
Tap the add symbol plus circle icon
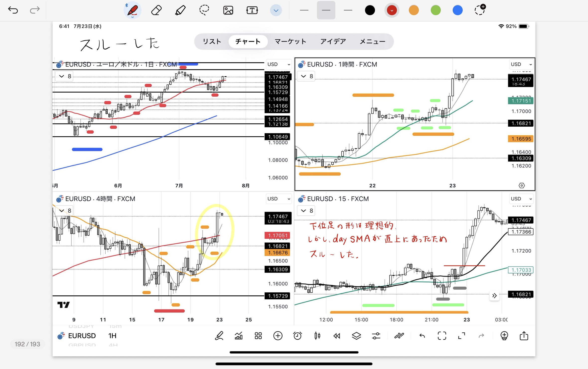tap(278, 336)
